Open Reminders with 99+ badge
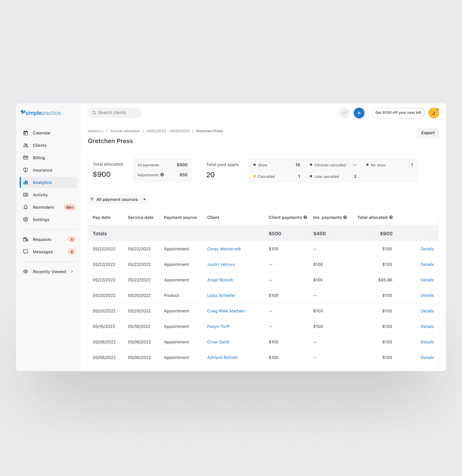 pyautogui.click(x=43, y=207)
